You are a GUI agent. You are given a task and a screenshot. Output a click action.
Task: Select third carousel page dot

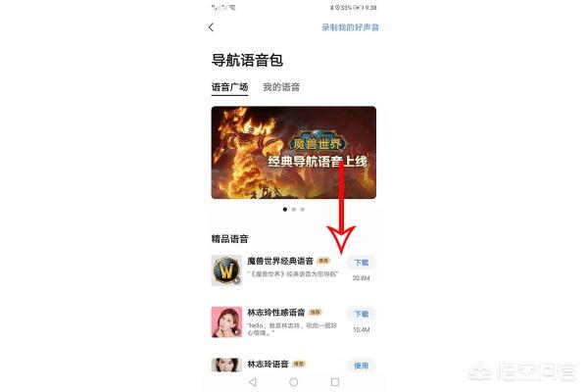point(303,210)
